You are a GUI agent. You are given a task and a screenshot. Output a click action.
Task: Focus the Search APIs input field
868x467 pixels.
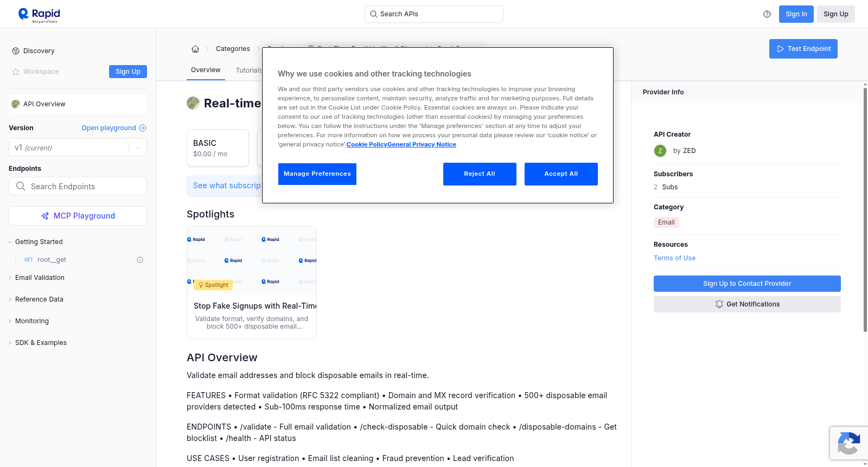pos(434,14)
